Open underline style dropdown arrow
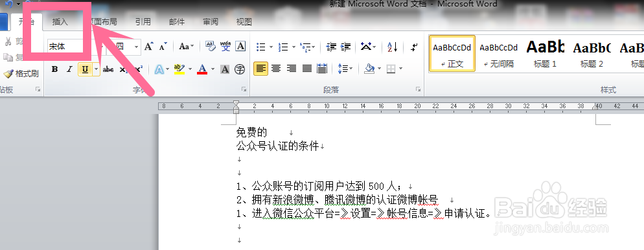Screen dimensions: 644x250 click(x=97, y=69)
